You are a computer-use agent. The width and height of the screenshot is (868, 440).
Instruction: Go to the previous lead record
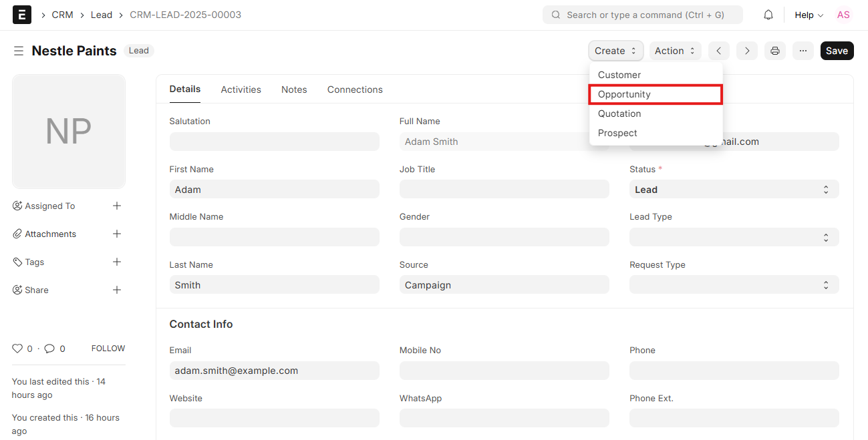(x=718, y=51)
